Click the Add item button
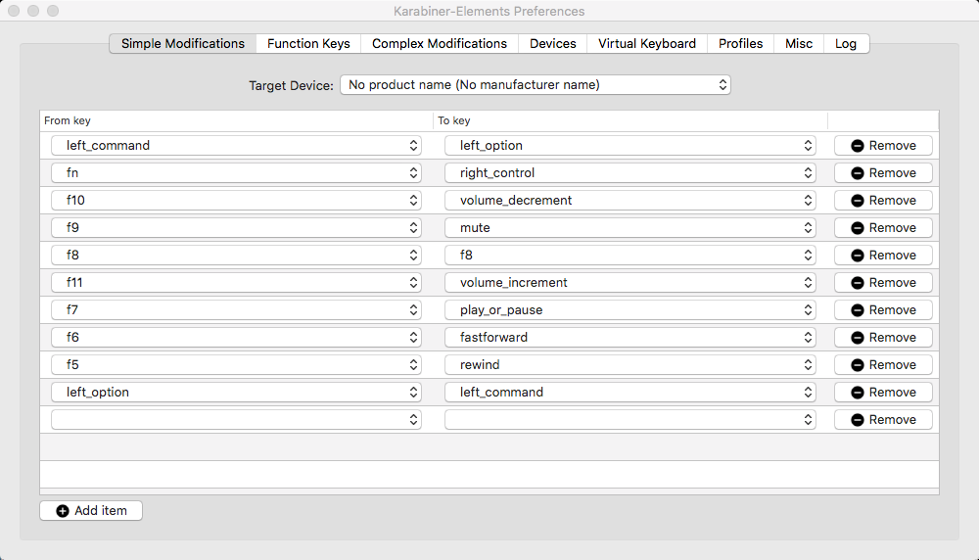Screen dimensions: 979x560 coord(91,511)
